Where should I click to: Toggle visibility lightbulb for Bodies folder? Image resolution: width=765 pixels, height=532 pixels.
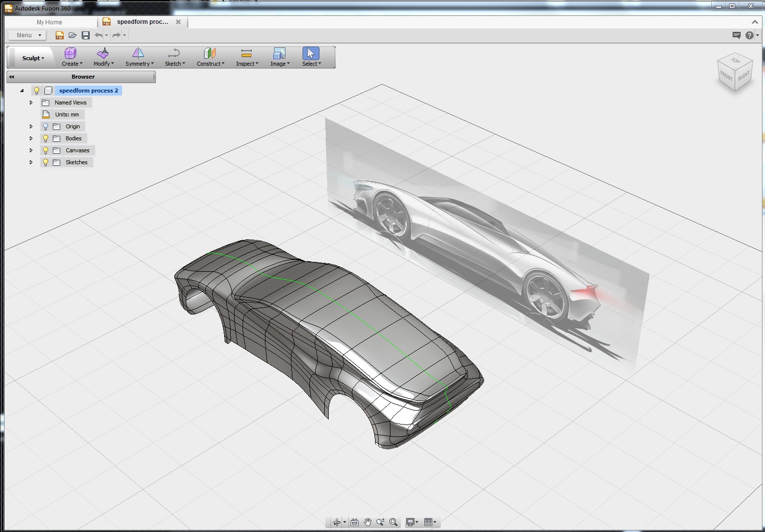(x=46, y=138)
